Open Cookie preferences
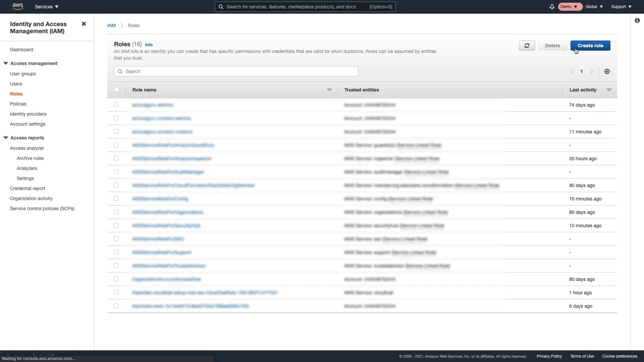The height and width of the screenshot is (362, 644). click(620, 356)
